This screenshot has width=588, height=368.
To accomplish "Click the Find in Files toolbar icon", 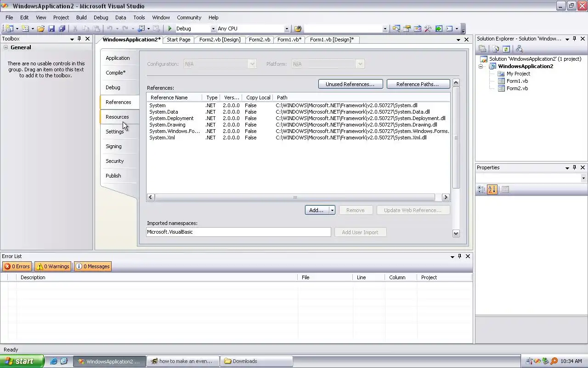I will [298, 29].
